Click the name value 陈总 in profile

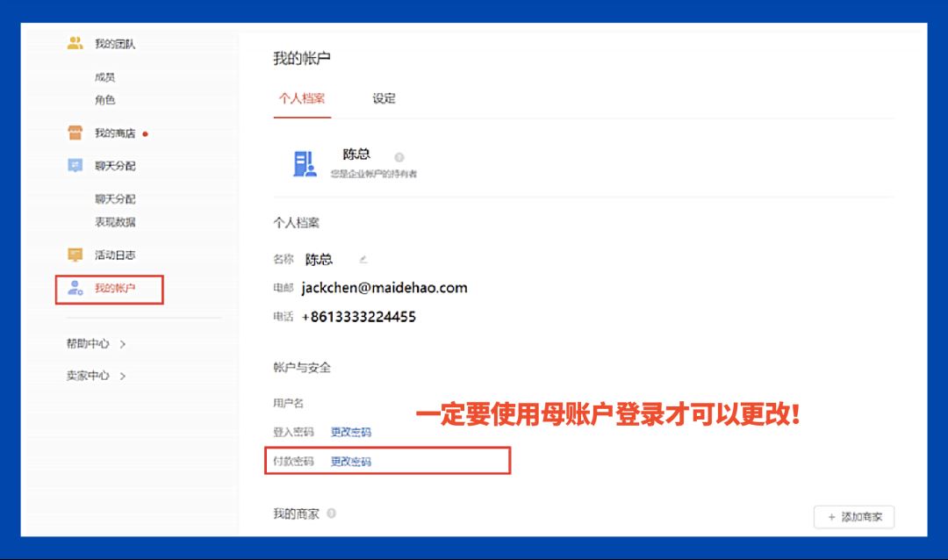[319, 260]
